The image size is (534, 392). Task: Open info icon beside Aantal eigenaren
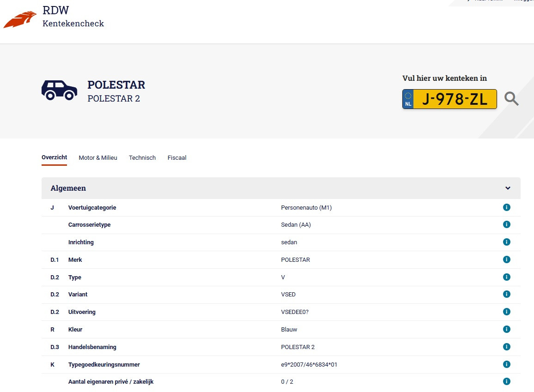pyautogui.click(x=507, y=381)
